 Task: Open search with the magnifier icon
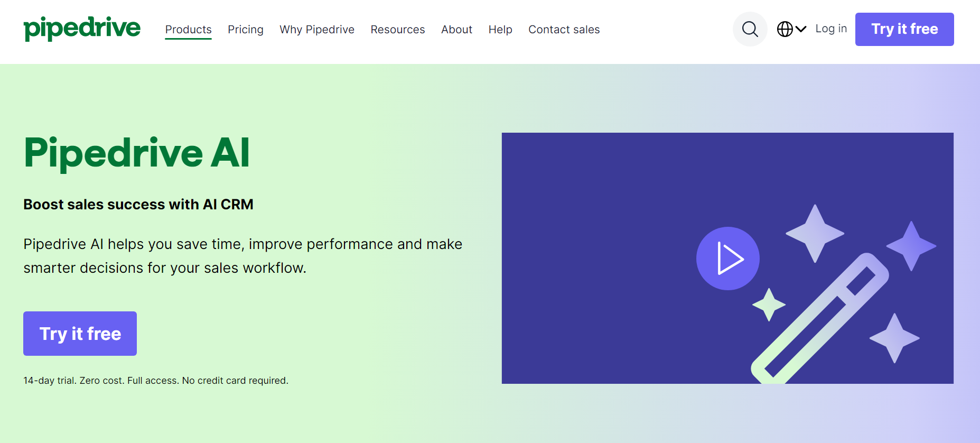pyautogui.click(x=750, y=29)
